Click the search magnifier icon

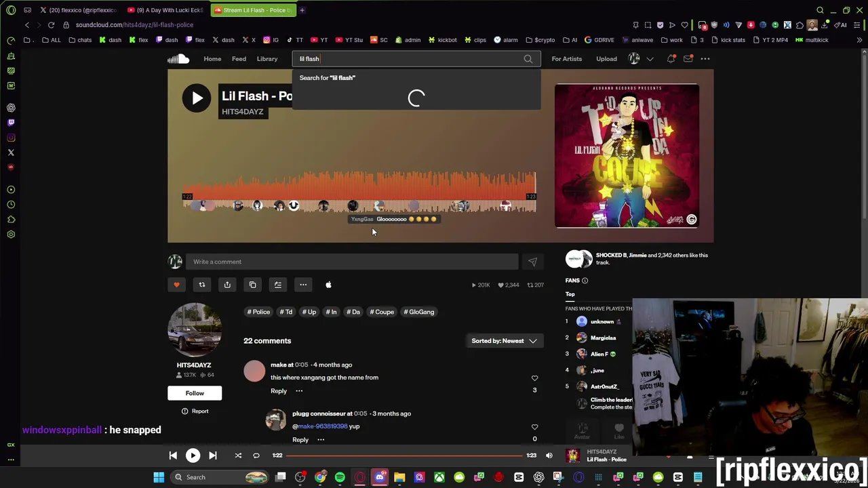click(528, 59)
